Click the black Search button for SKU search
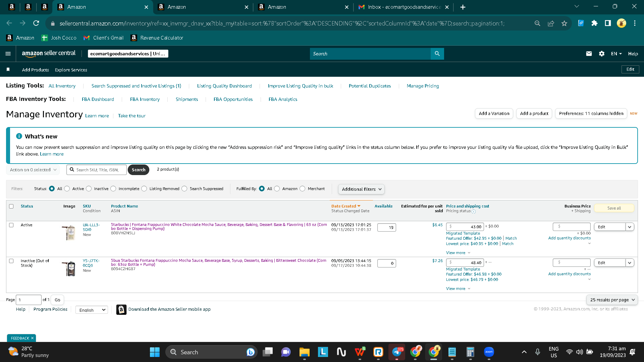Viewport: 644px width, 362px height. click(x=139, y=170)
